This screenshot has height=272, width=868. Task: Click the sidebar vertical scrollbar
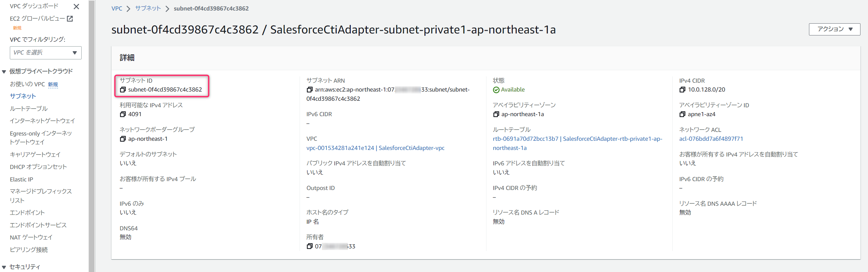(92, 136)
